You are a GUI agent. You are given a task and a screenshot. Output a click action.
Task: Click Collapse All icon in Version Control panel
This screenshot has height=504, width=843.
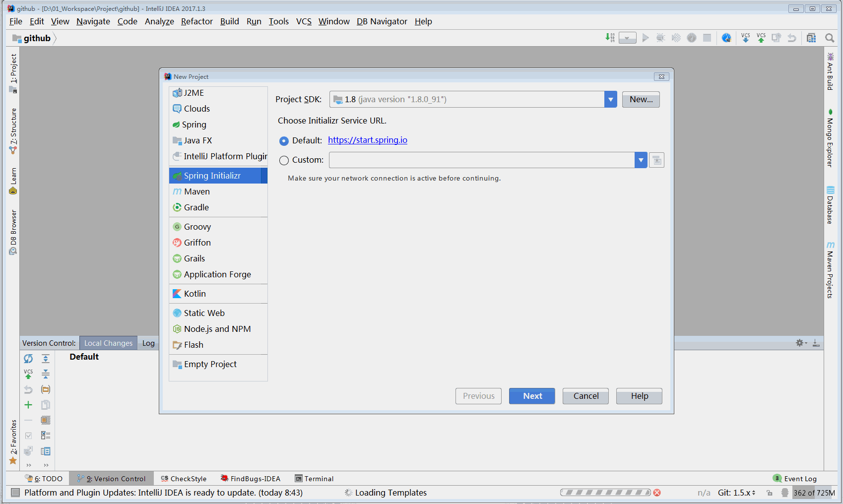(46, 374)
